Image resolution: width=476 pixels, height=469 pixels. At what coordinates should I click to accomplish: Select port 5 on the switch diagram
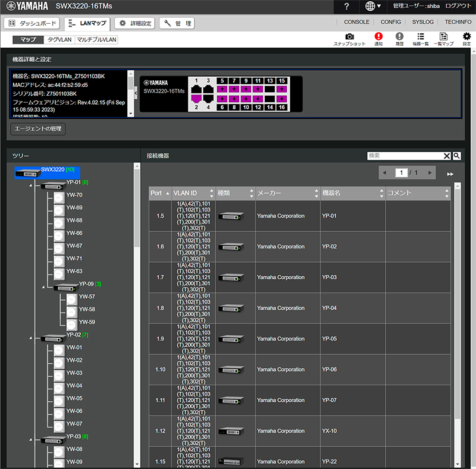click(x=222, y=89)
